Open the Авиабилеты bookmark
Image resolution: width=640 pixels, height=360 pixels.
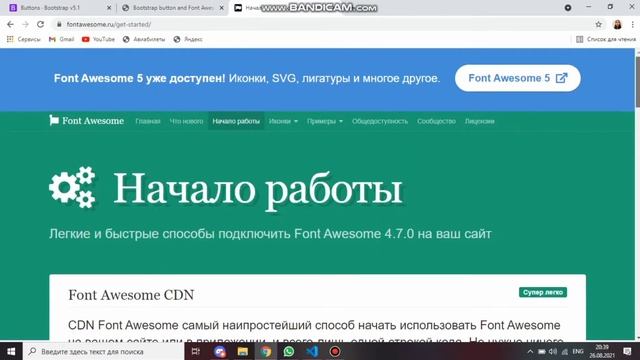[x=144, y=39]
